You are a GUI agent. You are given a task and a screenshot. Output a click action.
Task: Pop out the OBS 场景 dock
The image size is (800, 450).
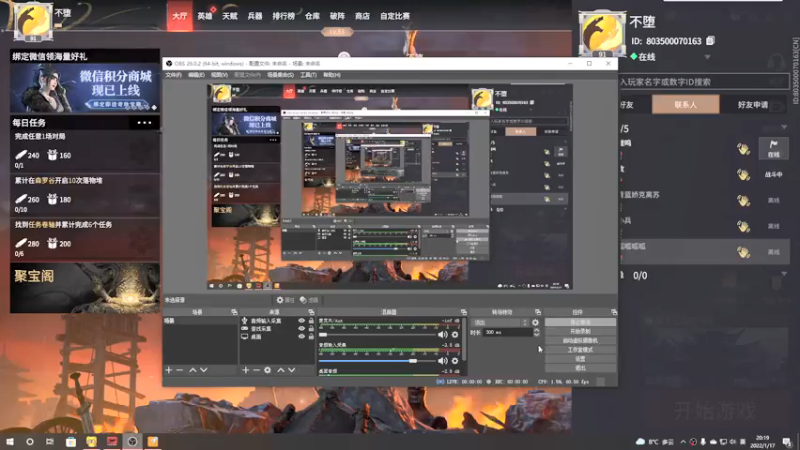234,312
